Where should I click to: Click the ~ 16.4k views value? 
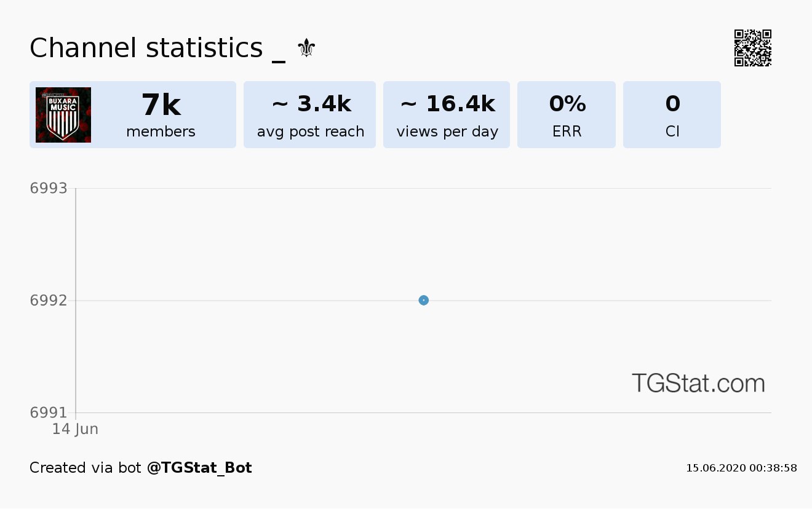(x=448, y=104)
